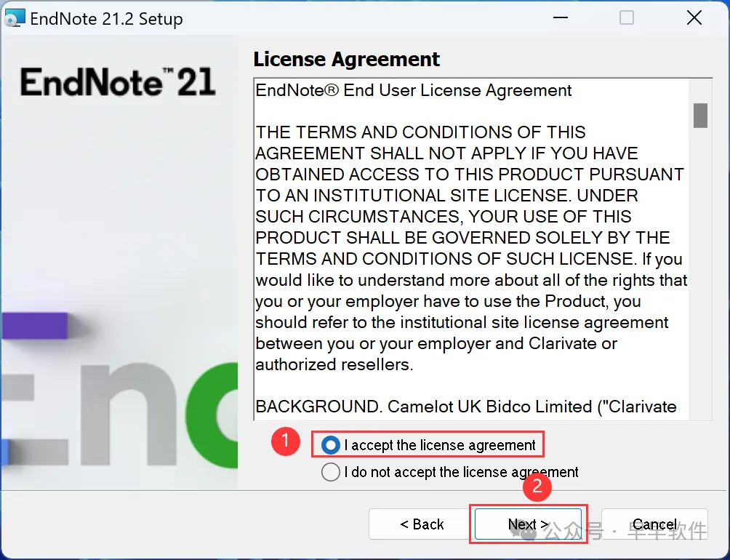The image size is (730, 560).
Task: Click the EndNote 21 logo in the banner
Action: click(118, 82)
